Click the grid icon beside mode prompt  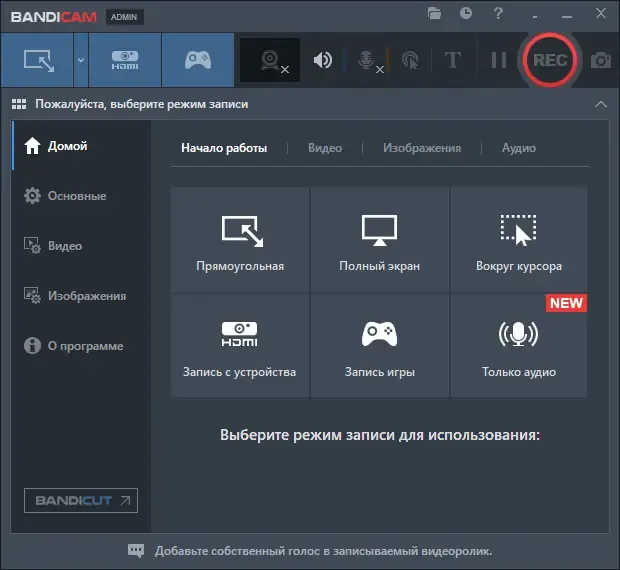click(19, 104)
